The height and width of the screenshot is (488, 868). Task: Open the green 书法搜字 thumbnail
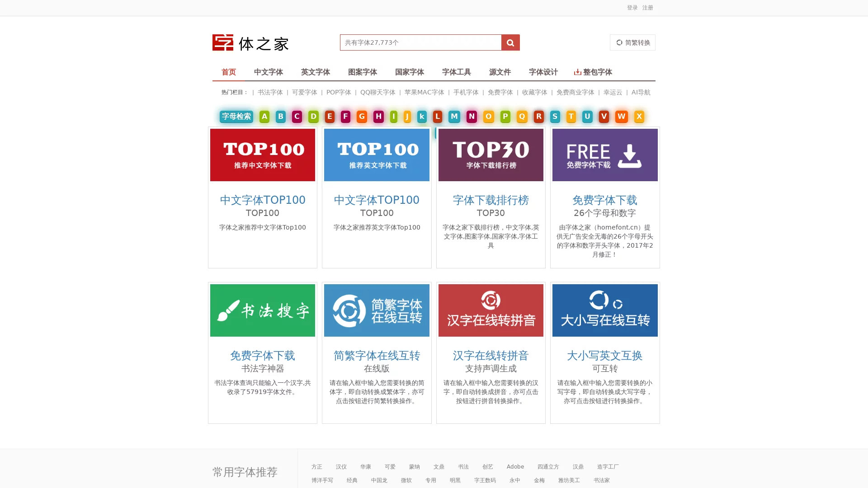[x=262, y=310]
